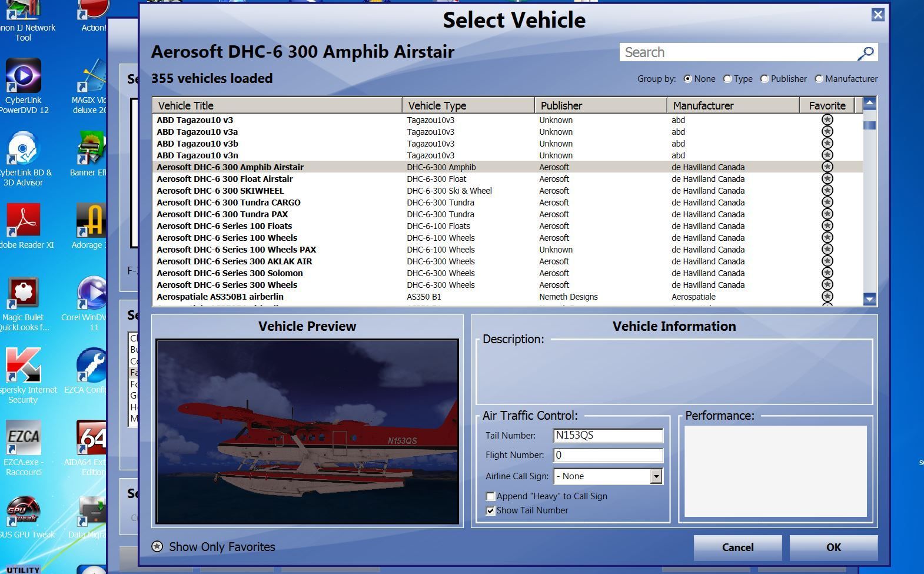The width and height of the screenshot is (924, 574).
Task: Open Magic Bullet QuickLooks desktop shortcut
Action: click(x=24, y=304)
